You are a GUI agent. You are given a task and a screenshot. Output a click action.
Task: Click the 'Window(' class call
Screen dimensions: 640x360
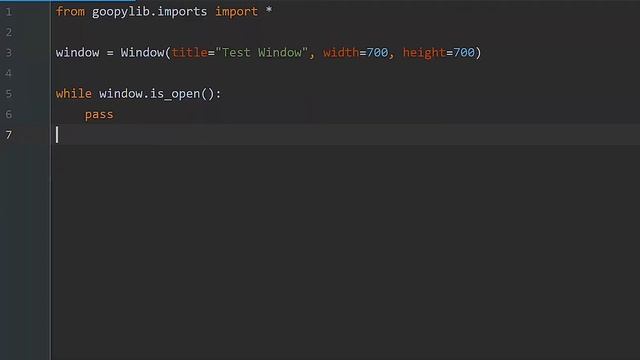[145, 53]
